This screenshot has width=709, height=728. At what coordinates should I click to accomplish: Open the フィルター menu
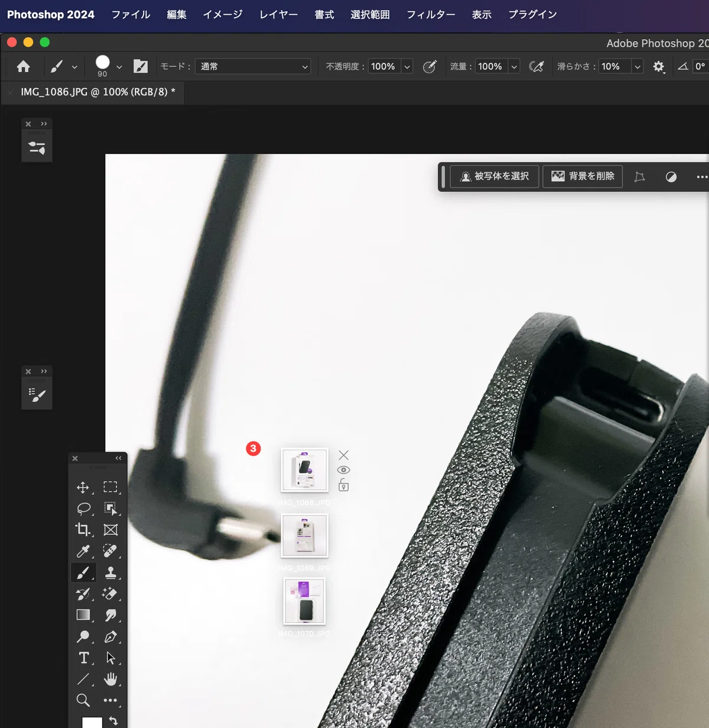click(x=431, y=15)
